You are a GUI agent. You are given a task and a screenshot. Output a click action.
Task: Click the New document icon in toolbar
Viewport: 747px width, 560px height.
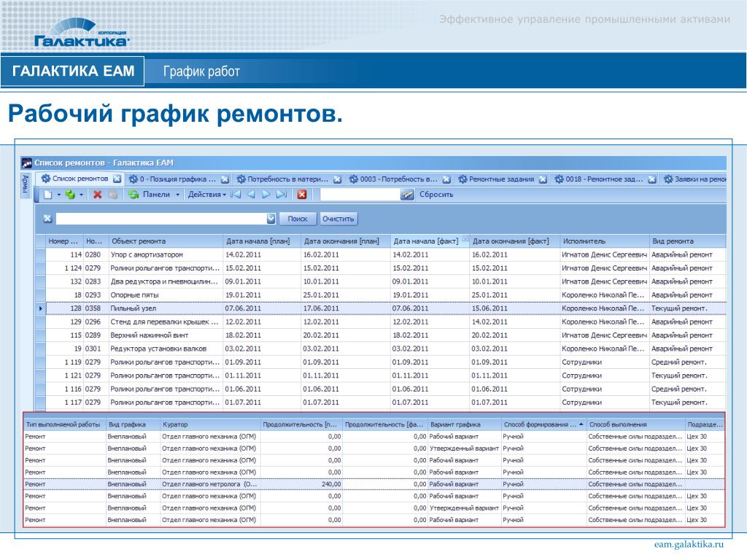[x=48, y=195]
